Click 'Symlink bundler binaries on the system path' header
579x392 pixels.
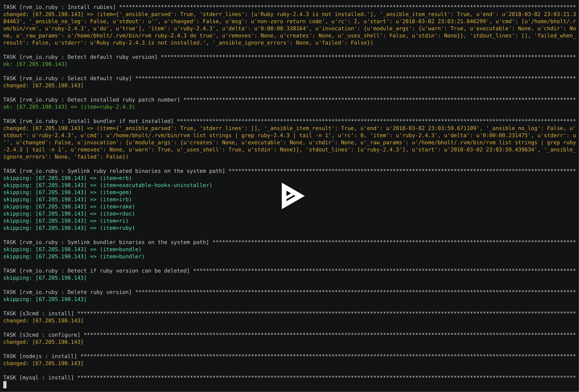tap(106, 242)
